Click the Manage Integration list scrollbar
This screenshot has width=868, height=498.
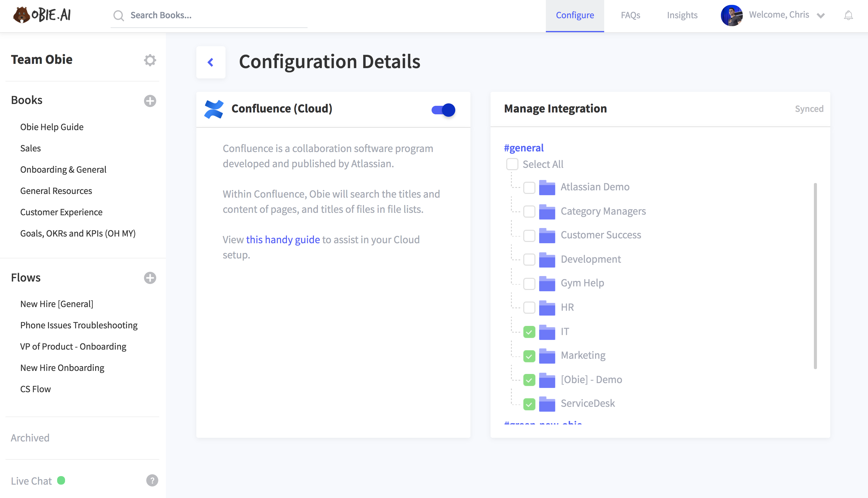[815, 276]
